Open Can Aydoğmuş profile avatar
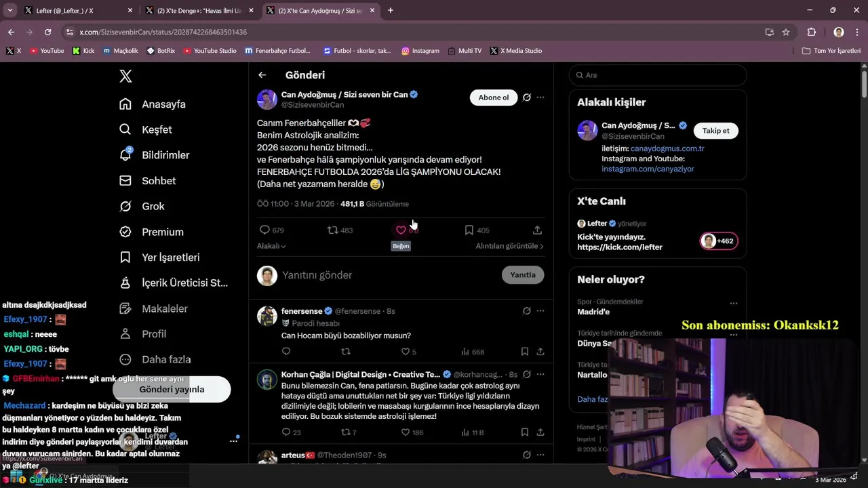This screenshot has height=488, width=868. [x=267, y=100]
